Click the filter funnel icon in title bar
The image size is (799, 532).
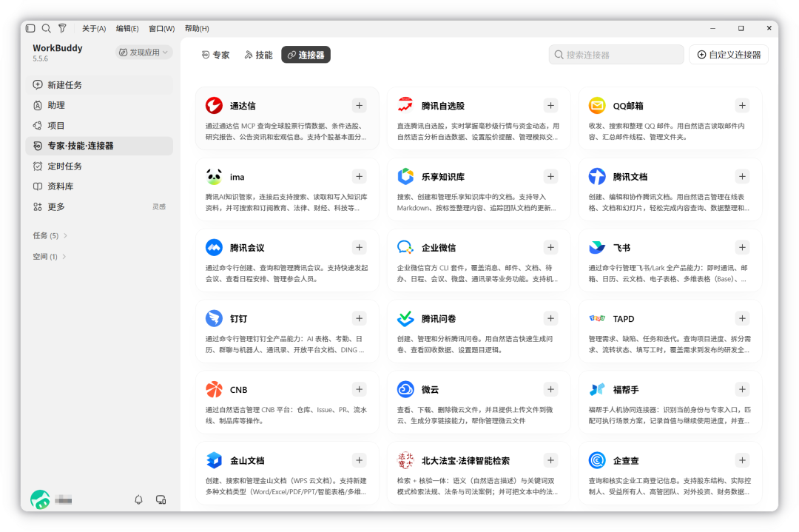tap(62, 29)
